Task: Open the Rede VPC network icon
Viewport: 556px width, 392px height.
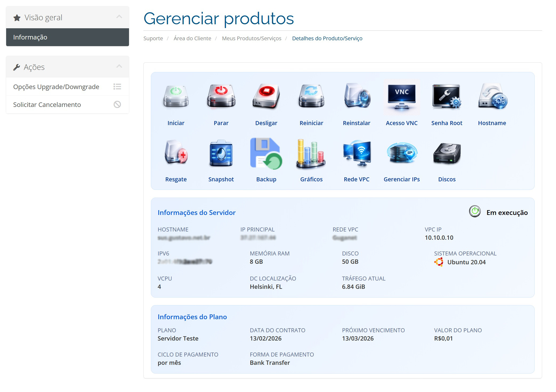Action: [357, 153]
